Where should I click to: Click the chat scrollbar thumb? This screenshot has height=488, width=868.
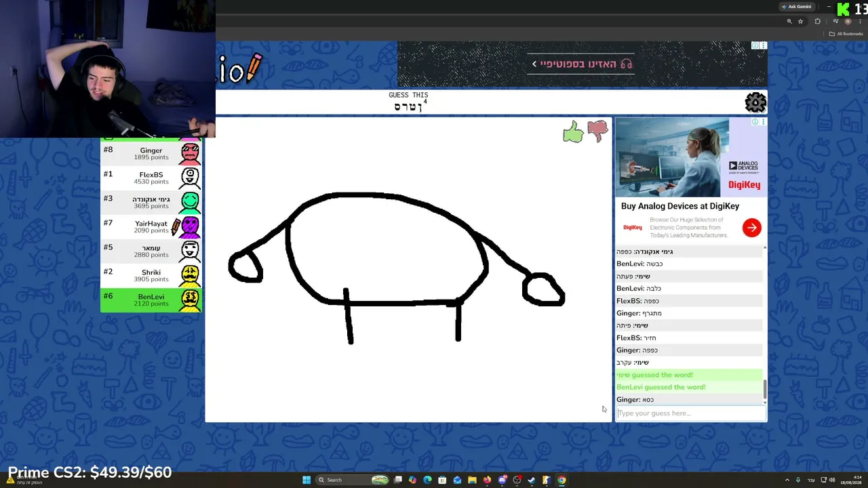(x=765, y=390)
